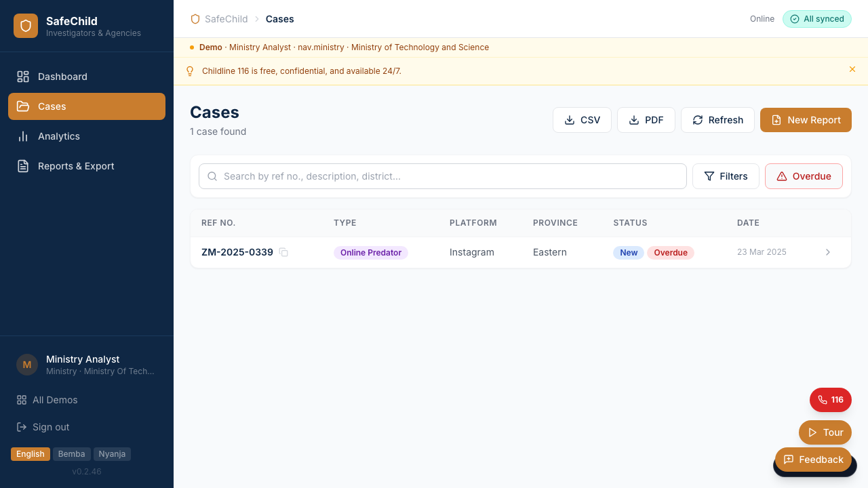
Task: Export cases as CSV
Action: click(x=582, y=120)
